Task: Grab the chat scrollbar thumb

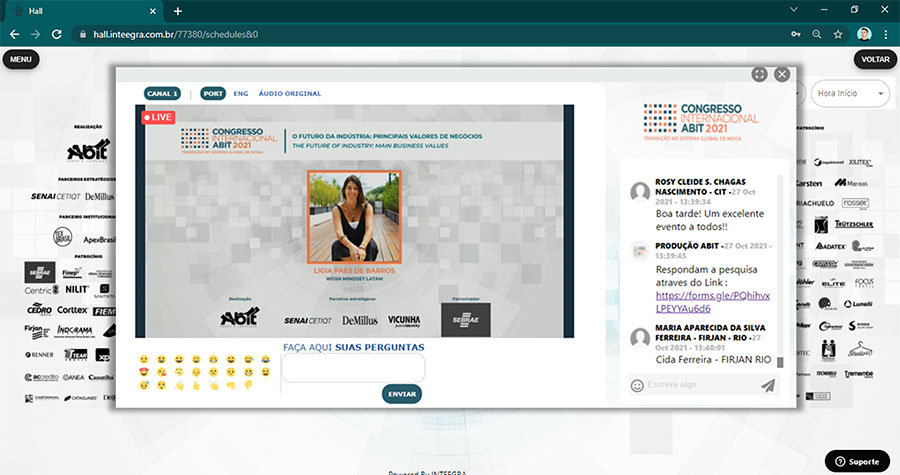Action: (x=780, y=362)
